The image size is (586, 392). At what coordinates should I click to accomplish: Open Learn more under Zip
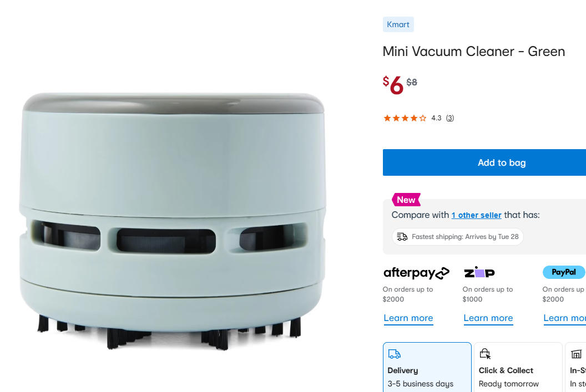tap(488, 318)
